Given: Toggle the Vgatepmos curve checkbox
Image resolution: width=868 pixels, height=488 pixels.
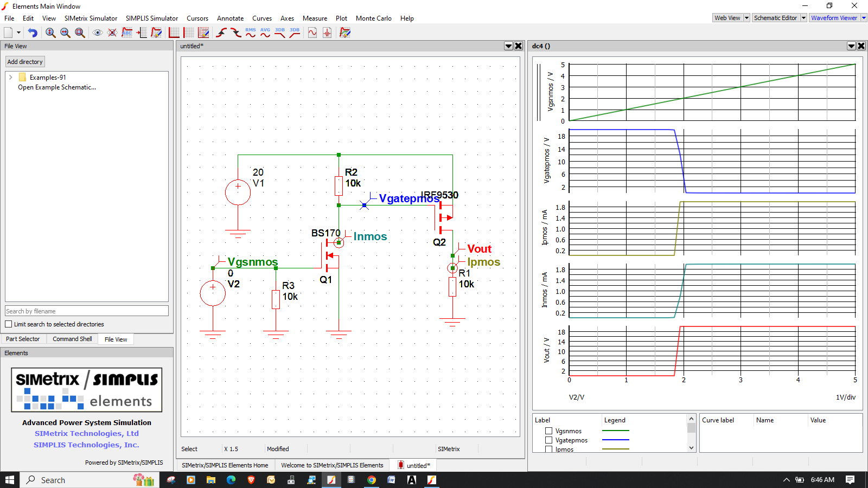Looking at the screenshot, I should tap(548, 440).
